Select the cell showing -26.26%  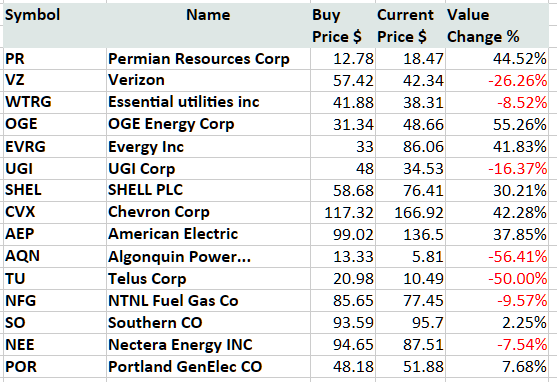tap(497, 80)
